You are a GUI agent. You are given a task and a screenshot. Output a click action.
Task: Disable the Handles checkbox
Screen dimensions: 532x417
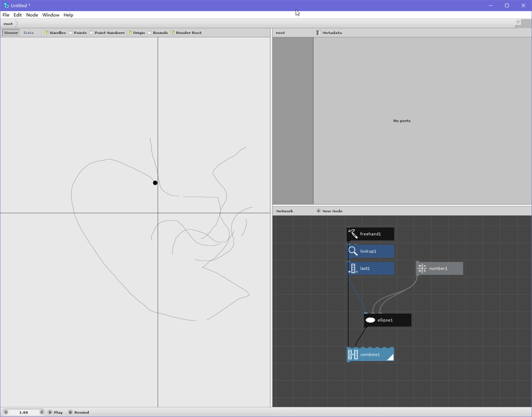(x=46, y=32)
